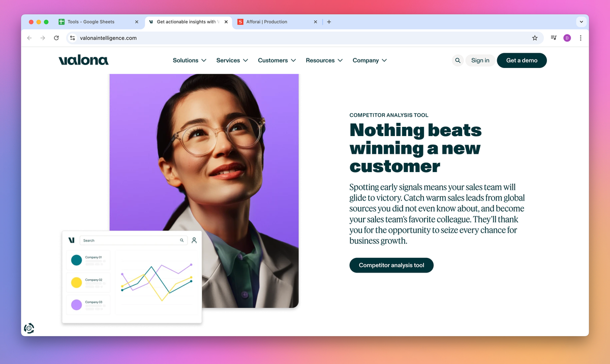Screen dimensions: 610x364
Task: Click the purple profile avatar icon
Action: pos(567,38)
